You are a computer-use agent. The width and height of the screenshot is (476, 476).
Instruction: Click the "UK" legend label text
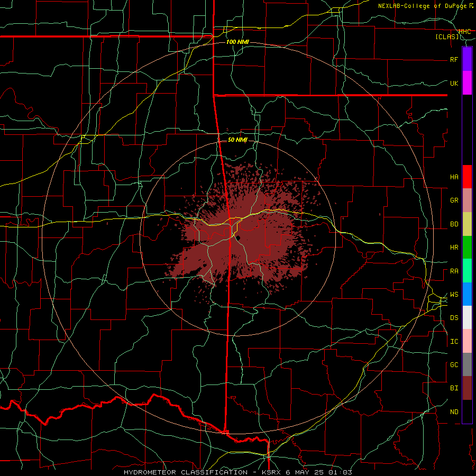point(454,83)
